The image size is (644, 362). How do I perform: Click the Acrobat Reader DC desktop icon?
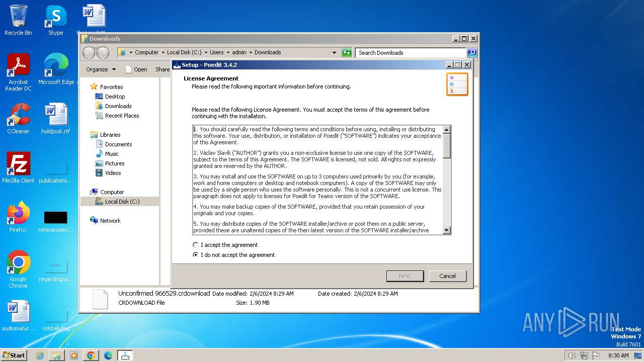18,73
